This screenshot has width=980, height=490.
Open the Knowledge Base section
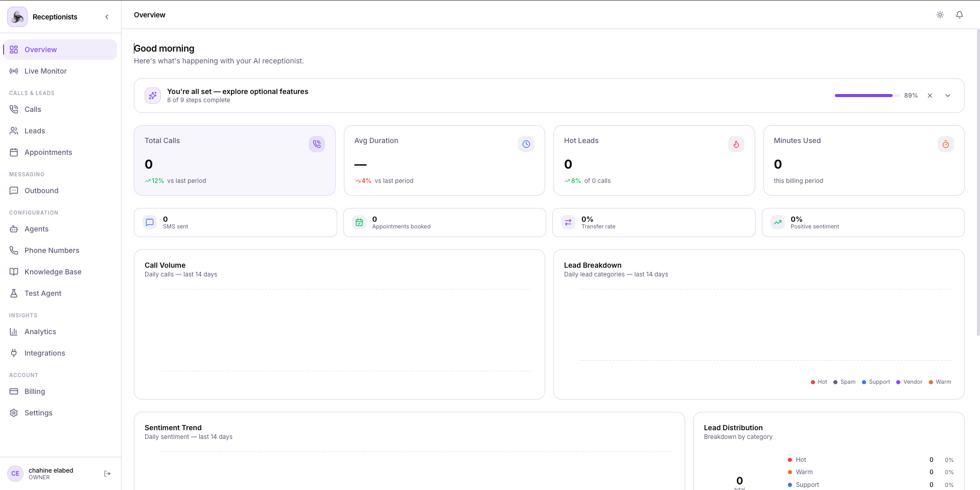pos(53,272)
